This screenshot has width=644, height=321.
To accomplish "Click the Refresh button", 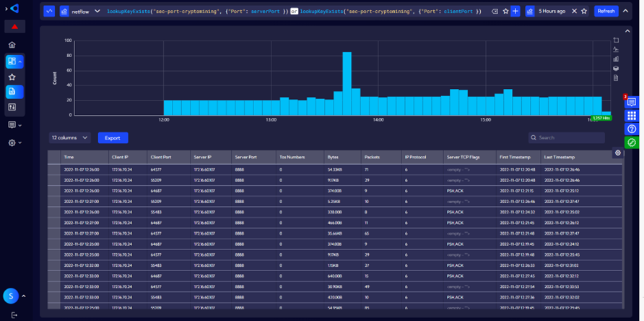I will [x=606, y=12].
